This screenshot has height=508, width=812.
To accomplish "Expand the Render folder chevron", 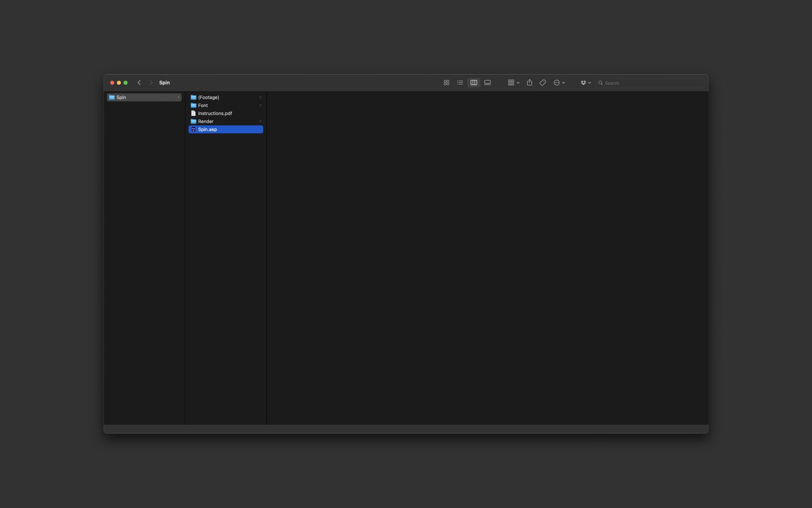I will pos(260,122).
